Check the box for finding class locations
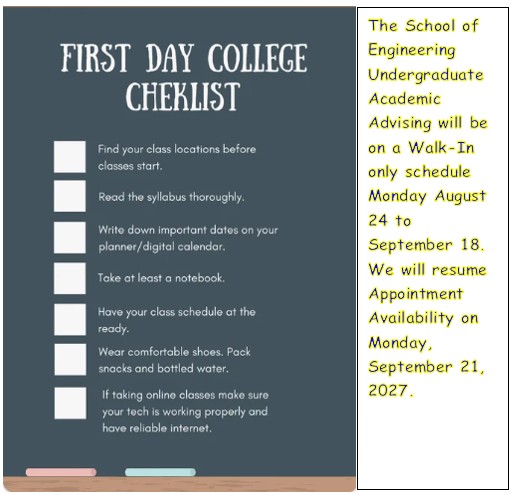 70,157
